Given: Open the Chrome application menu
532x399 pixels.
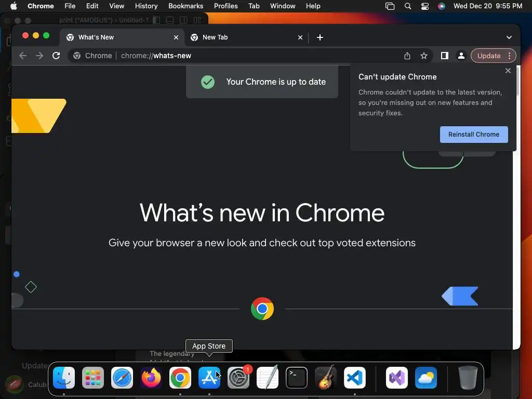Looking at the screenshot, I should (41, 6).
